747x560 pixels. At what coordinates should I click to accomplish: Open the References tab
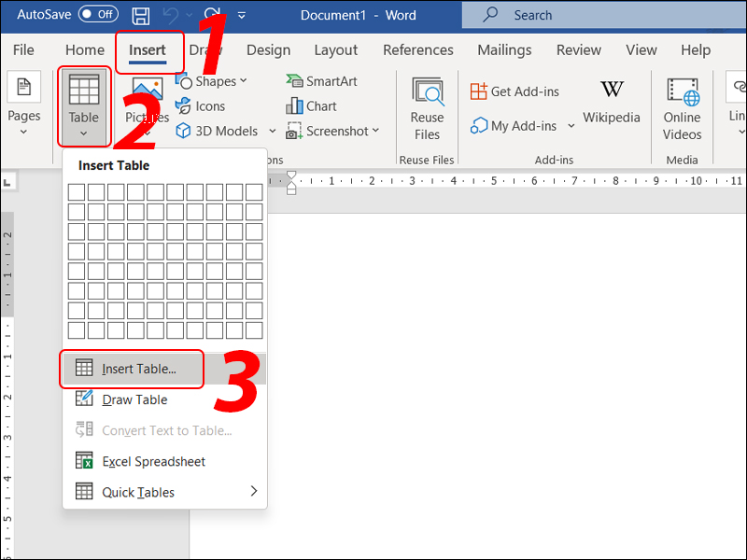point(417,50)
